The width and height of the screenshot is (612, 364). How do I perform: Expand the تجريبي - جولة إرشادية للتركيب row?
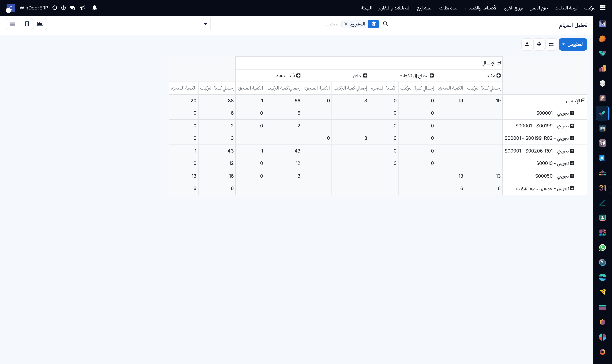[572, 188]
